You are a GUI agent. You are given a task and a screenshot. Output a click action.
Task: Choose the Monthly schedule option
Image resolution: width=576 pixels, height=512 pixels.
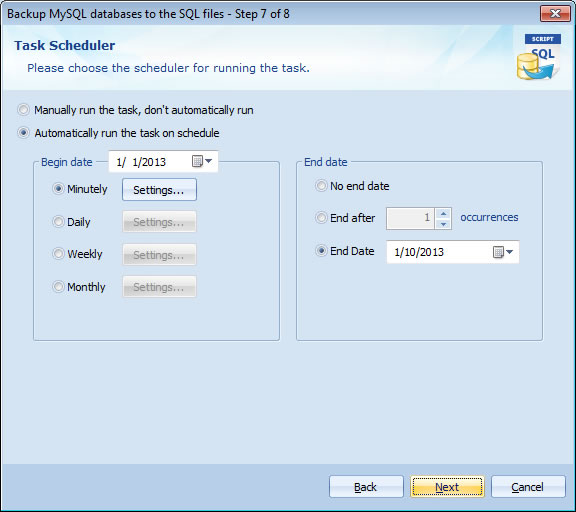[x=58, y=286]
